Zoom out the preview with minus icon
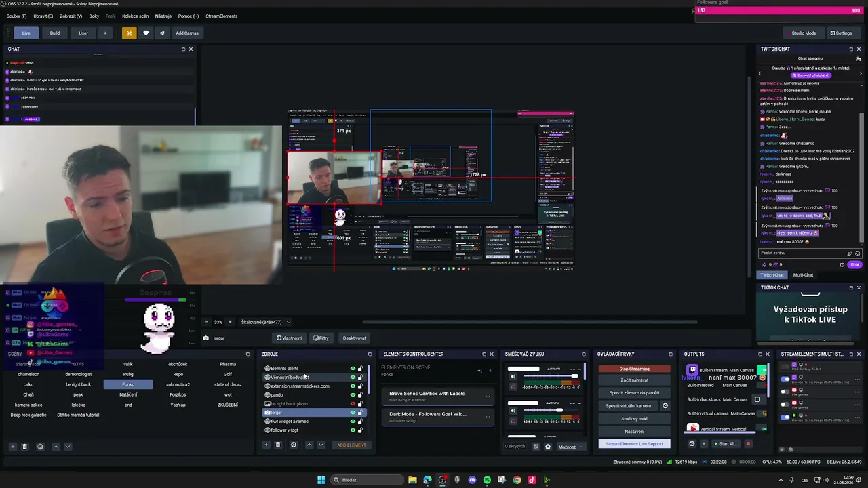Viewport: 868px width, 488px height. click(x=207, y=322)
